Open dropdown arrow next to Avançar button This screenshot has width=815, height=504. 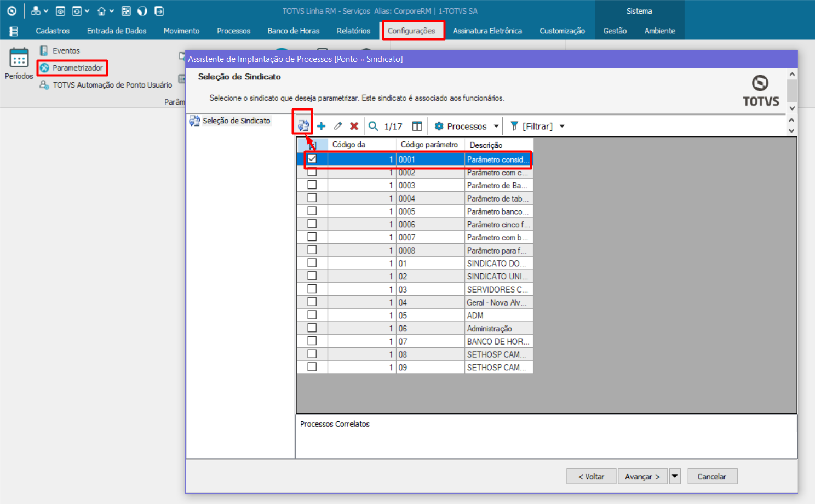(675, 476)
